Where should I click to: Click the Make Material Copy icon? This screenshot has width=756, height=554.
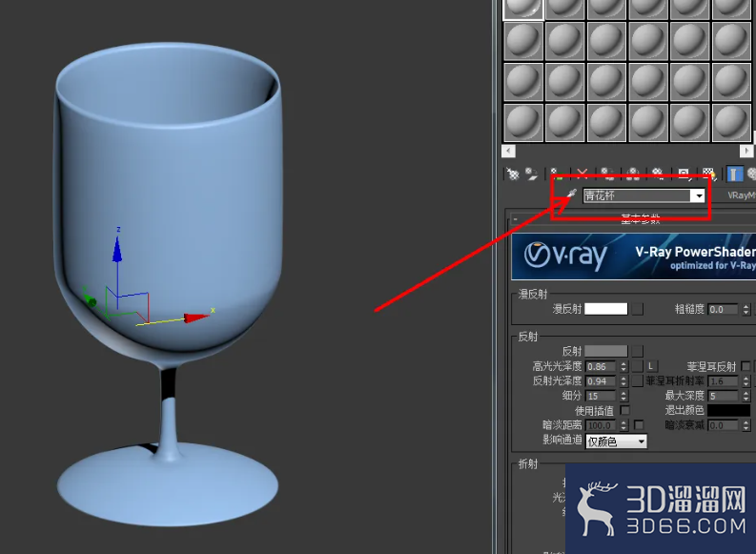[607, 174]
